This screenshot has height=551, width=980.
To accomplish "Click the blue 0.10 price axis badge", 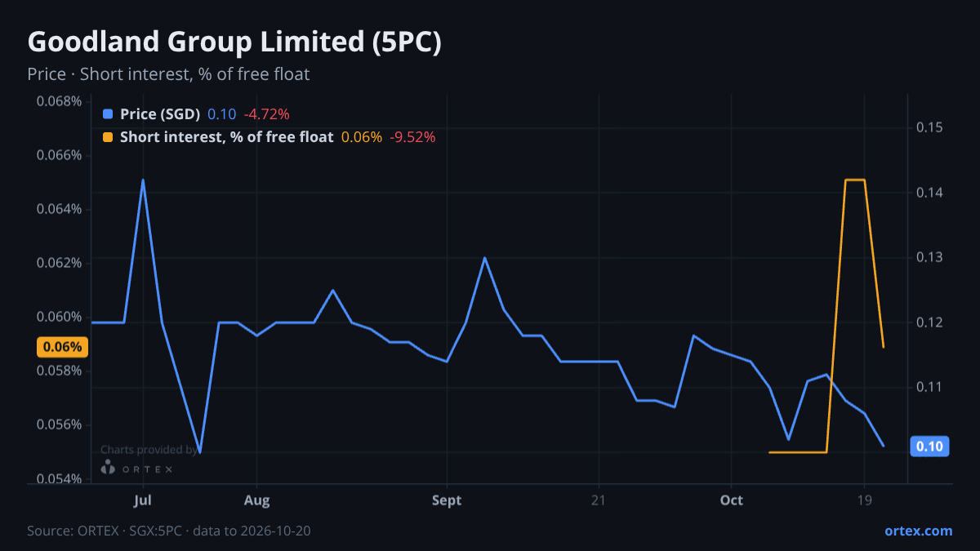I will pyautogui.click(x=929, y=446).
